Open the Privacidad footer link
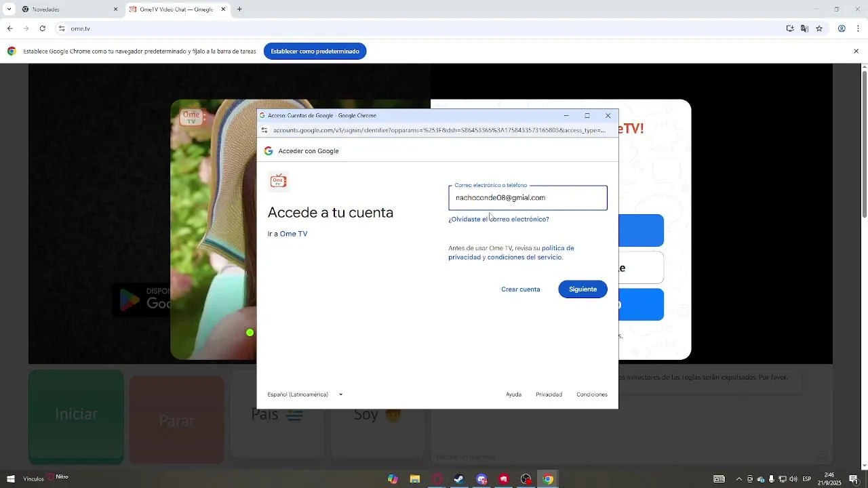868x488 pixels. (549, 394)
